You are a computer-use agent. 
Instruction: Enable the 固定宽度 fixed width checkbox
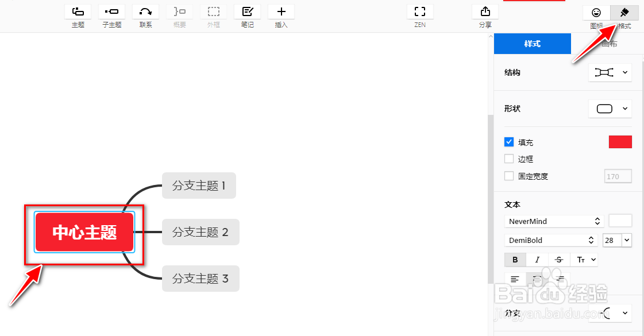pos(509,176)
